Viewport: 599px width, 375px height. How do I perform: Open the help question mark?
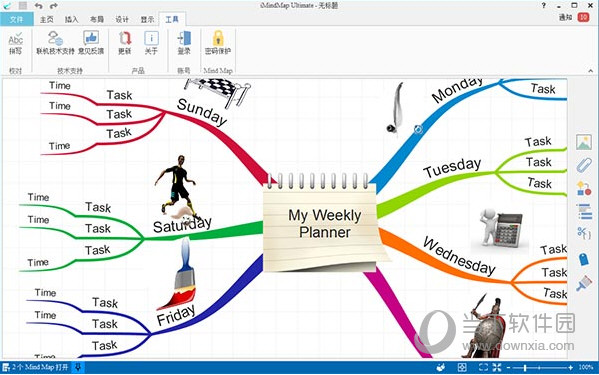click(x=544, y=5)
